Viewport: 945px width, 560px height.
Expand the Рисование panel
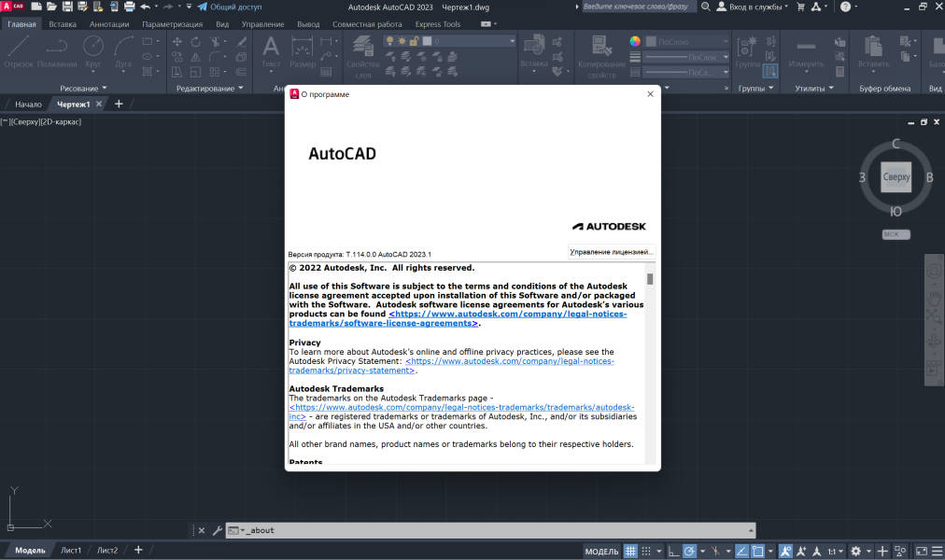coord(82,89)
